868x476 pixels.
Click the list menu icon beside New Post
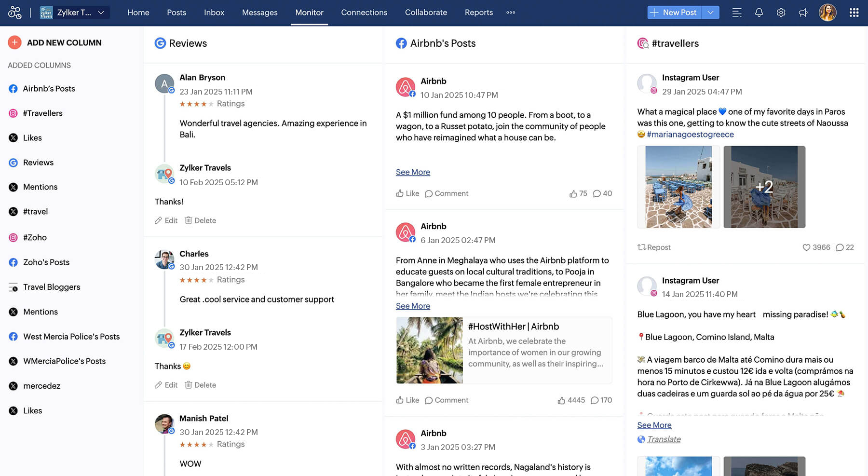736,13
